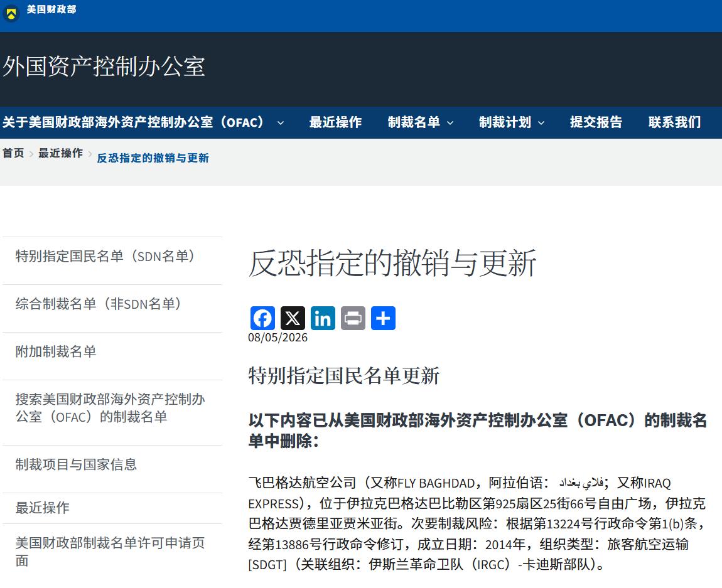The image size is (722, 588).
Task: Click the 外国资产控制办公室 site title
Action: point(104,67)
